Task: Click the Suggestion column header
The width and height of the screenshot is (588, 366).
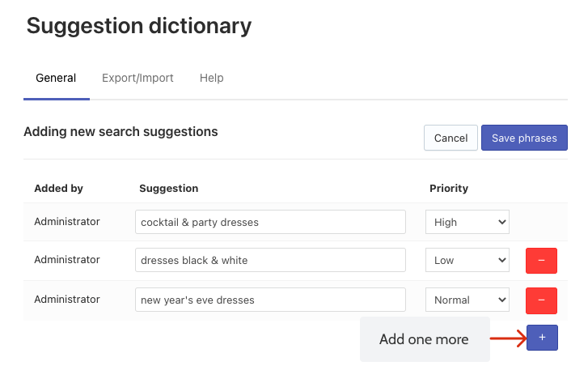Action: tap(169, 188)
